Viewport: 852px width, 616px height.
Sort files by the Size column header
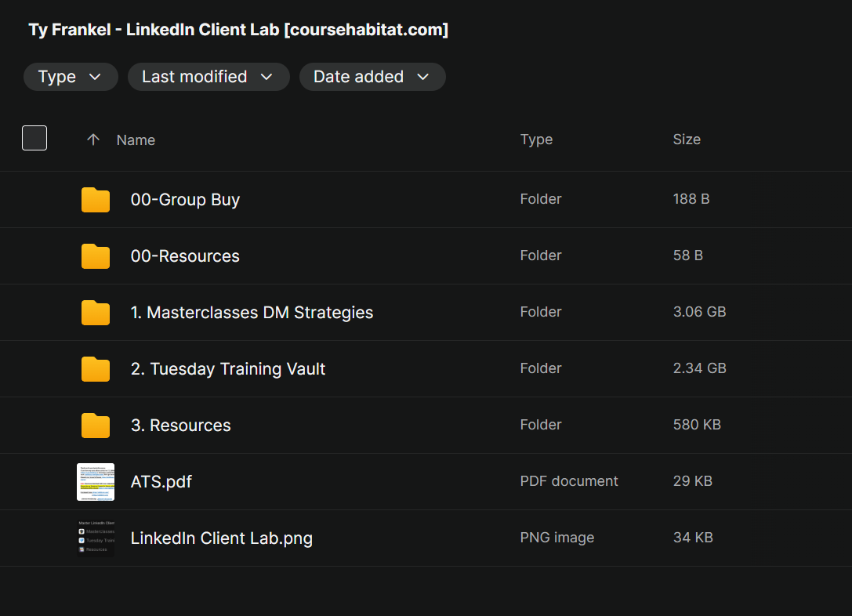coord(687,140)
